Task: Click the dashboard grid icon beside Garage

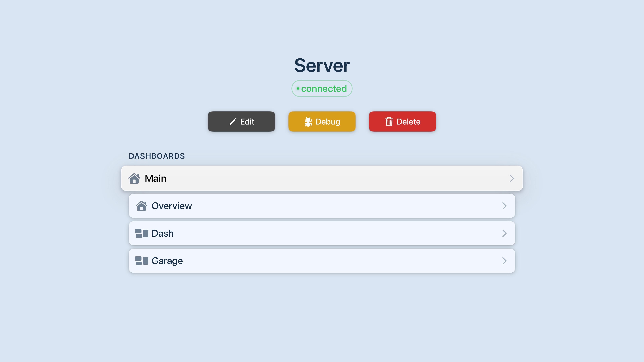Action: [x=142, y=261]
